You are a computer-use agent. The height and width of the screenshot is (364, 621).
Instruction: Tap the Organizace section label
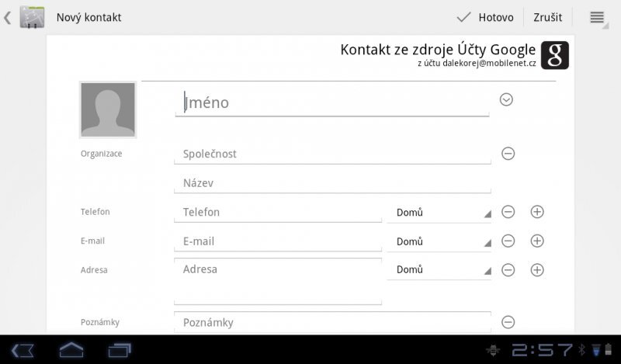coord(102,154)
